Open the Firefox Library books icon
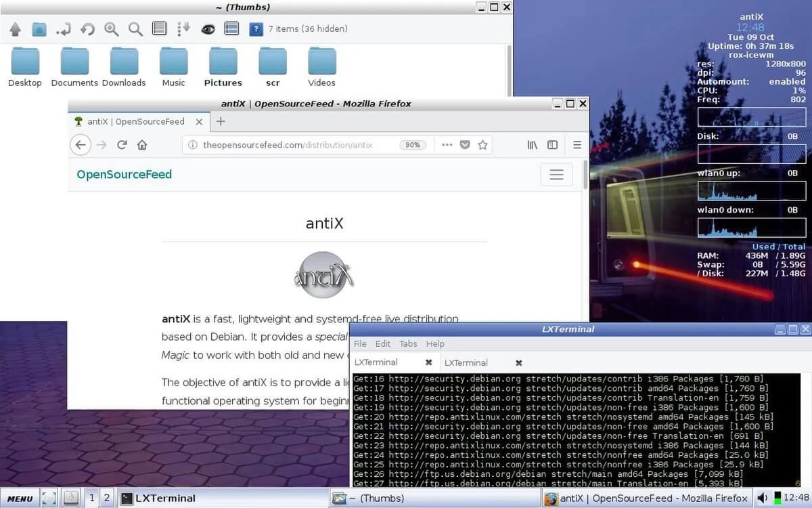Viewport: 812px width, 508px height. (533, 144)
